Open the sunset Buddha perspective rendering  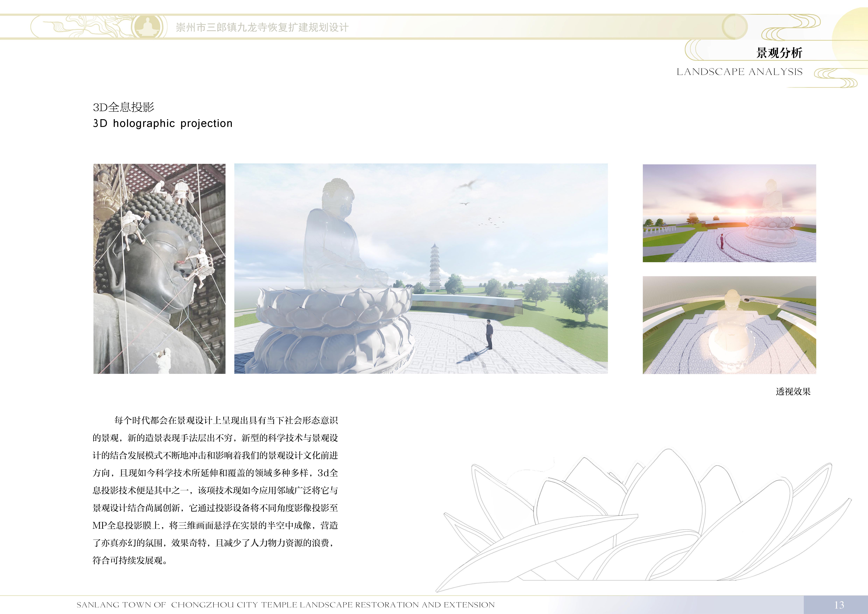click(x=729, y=213)
